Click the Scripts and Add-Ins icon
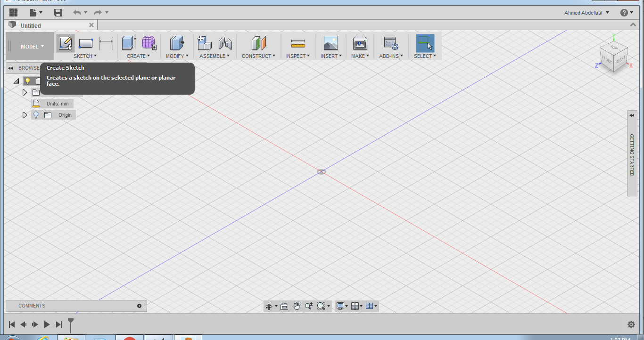 391,43
